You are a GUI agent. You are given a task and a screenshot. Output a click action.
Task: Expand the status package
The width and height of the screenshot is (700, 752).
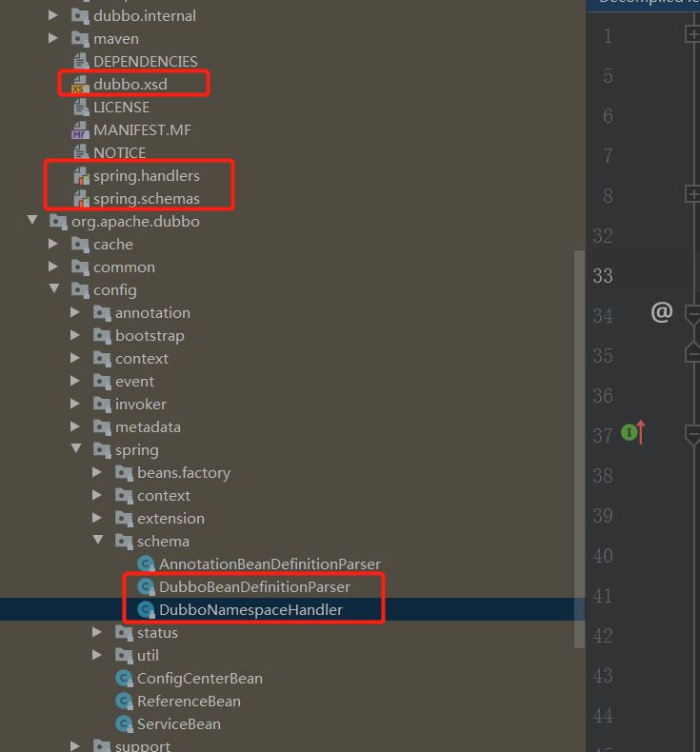pos(97,632)
